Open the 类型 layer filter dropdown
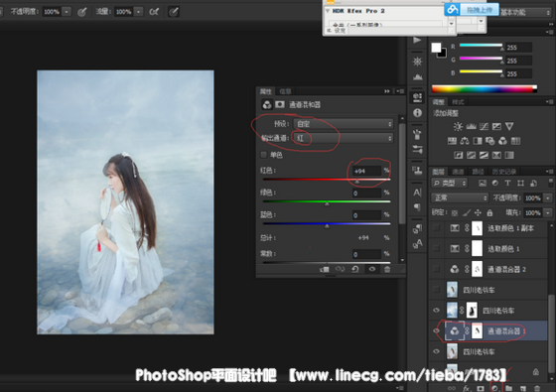The image size is (556, 392). coord(450,183)
